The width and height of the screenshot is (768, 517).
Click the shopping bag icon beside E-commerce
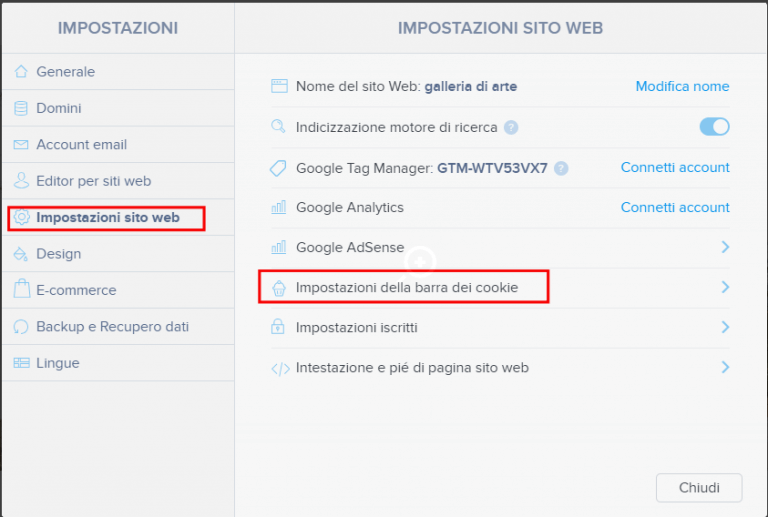point(22,289)
